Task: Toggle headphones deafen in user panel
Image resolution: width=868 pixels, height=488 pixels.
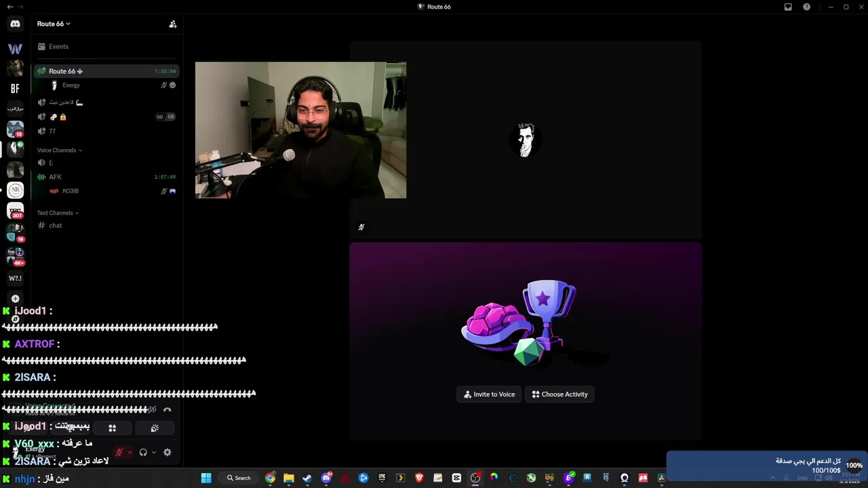Action: tap(143, 452)
